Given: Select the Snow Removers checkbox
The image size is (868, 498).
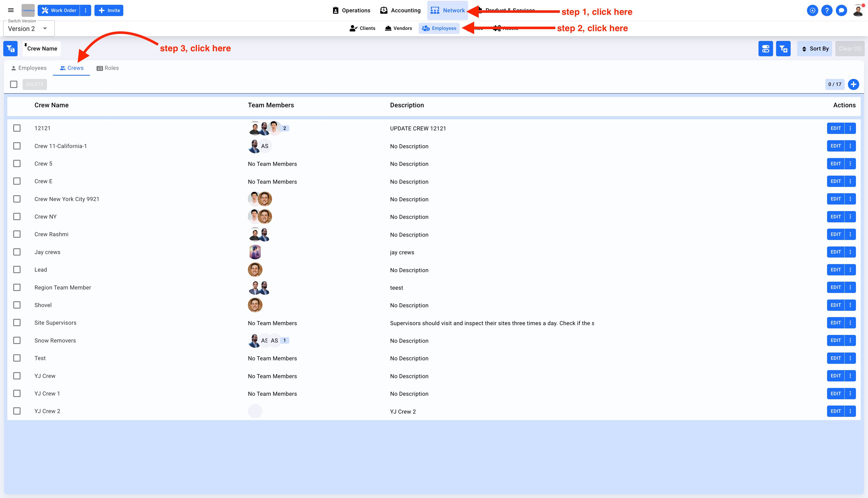Looking at the screenshot, I should [x=17, y=340].
